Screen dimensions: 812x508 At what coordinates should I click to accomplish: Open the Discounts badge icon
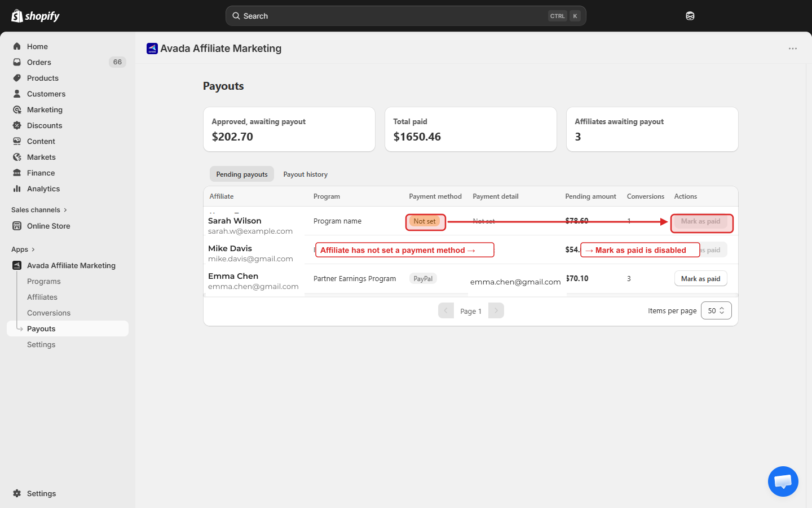click(x=17, y=125)
